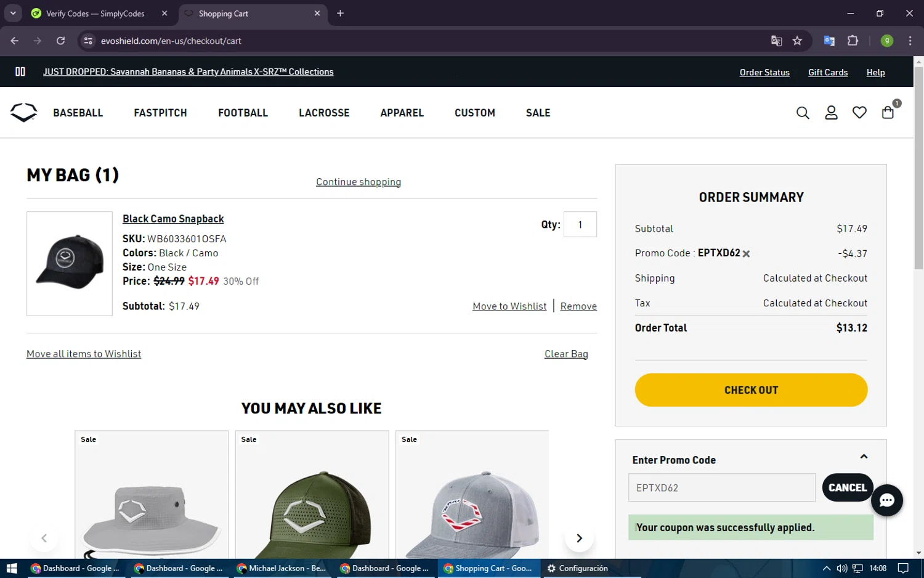Open the wishlist heart icon
Viewport: 924px width, 578px height.
(x=859, y=113)
